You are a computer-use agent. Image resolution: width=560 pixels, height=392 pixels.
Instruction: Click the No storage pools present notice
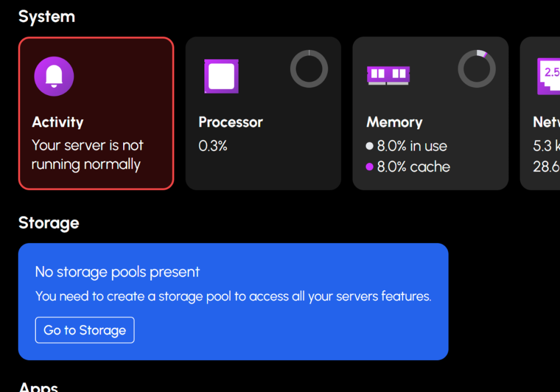(118, 272)
